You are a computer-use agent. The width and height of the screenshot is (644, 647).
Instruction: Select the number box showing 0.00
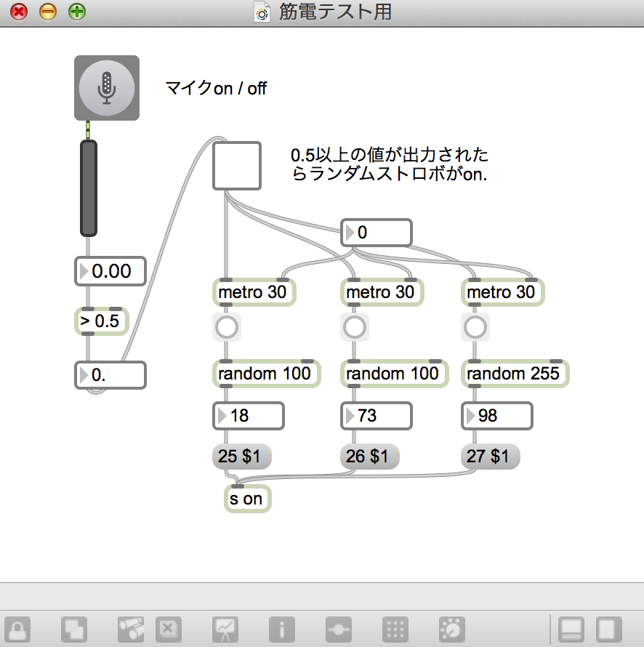coord(110,271)
